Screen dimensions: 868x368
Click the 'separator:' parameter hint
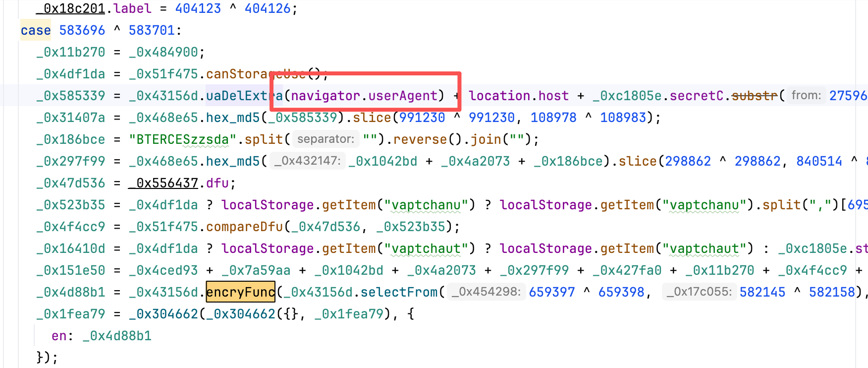(x=325, y=139)
